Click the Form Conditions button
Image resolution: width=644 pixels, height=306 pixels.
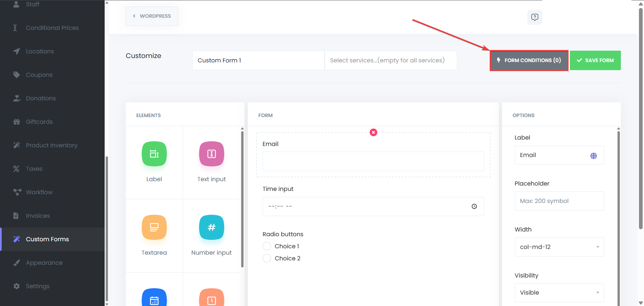click(x=529, y=60)
